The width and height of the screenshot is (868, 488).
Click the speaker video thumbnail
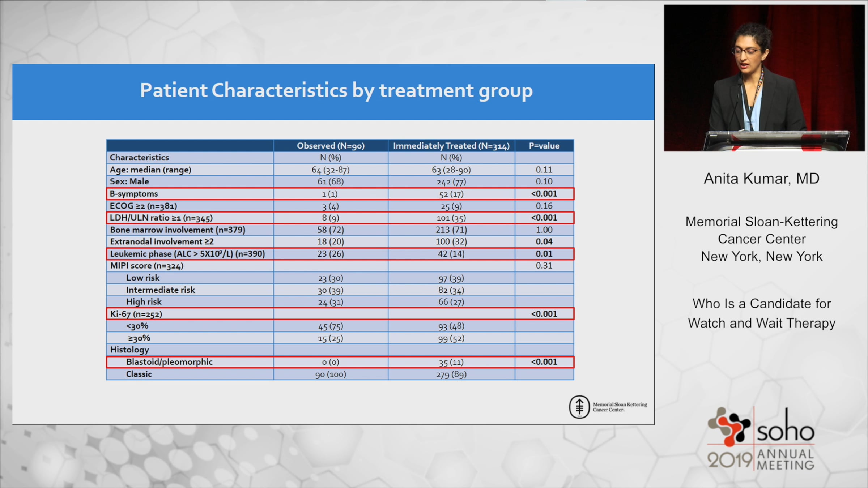[764, 78]
